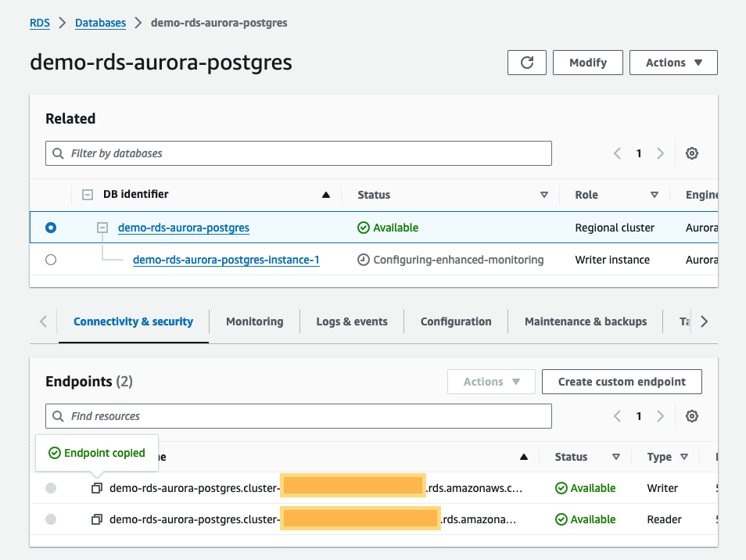
Task: Copy the Writer endpoint with copy icon
Action: (97, 488)
